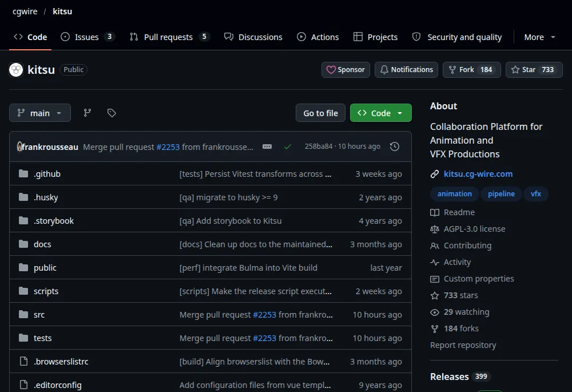The width and height of the screenshot is (572, 392).
Task: Open Custom properties link
Action: tap(479, 279)
